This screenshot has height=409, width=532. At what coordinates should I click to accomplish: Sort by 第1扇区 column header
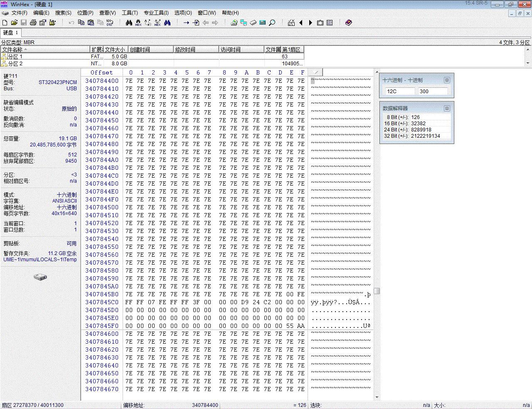[x=293, y=50]
